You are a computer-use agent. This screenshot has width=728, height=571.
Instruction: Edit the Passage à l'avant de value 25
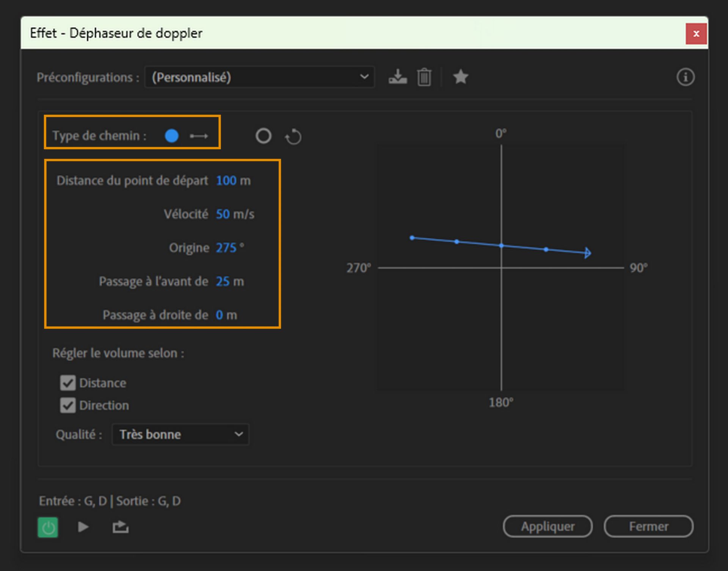[223, 282]
